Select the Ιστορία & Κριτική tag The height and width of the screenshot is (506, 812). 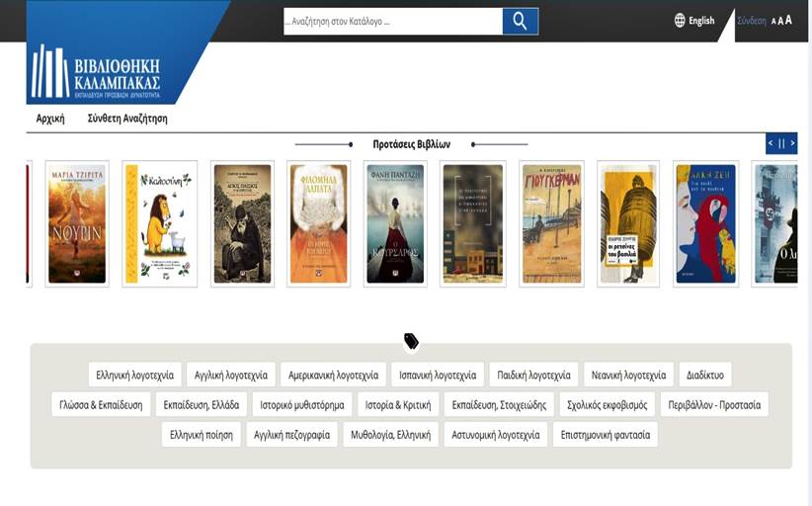point(398,404)
